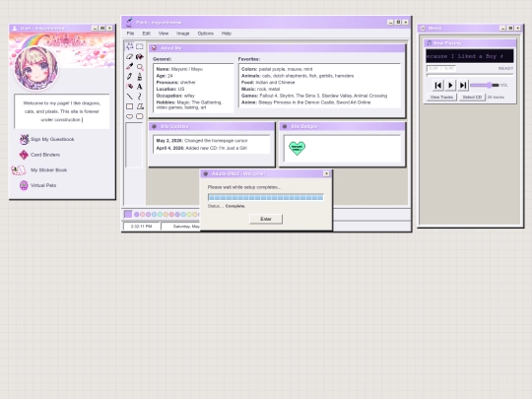The height and width of the screenshot is (399, 532).
Task: Close the Adults ONLY welcome dialog
Action: point(326,173)
